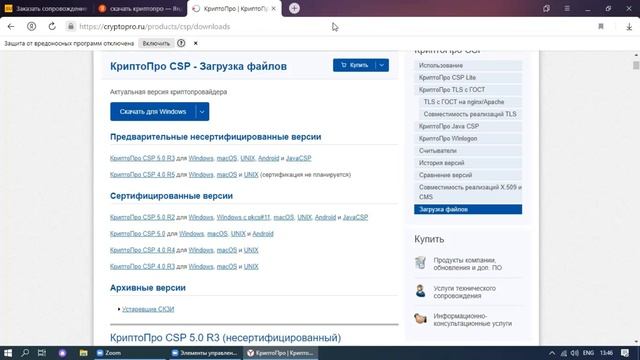
Task: Click the products shopping cart icon
Action: point(420,262)
